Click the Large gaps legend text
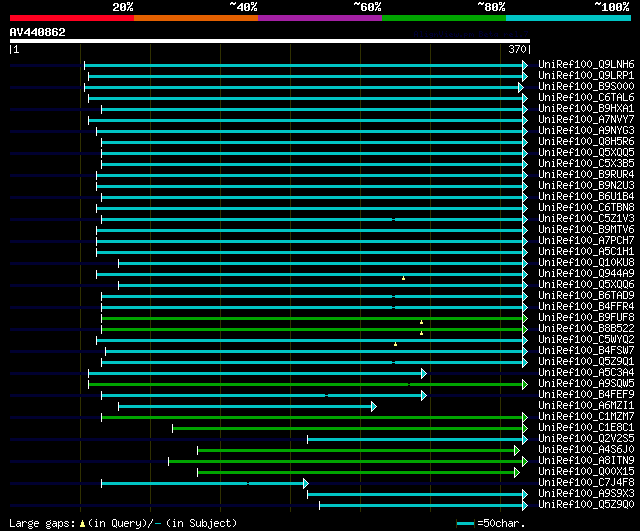The height and width of the screenshot is (531, 640). point(42,523)
